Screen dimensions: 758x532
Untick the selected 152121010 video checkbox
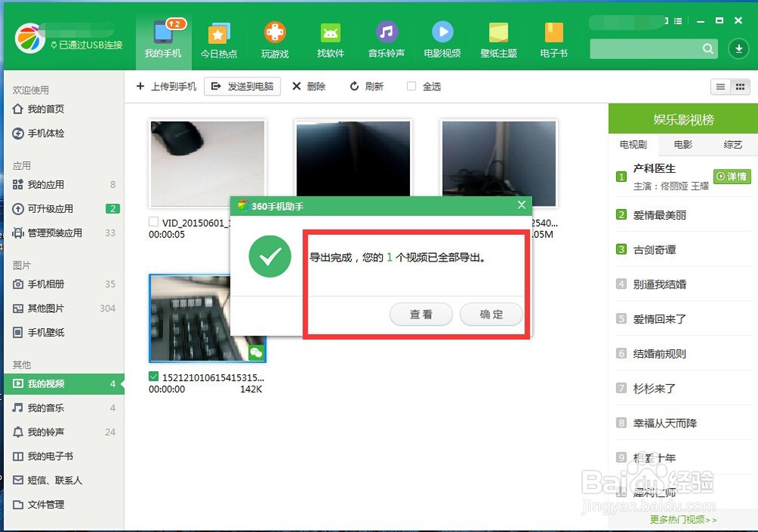tap(154, 375)
